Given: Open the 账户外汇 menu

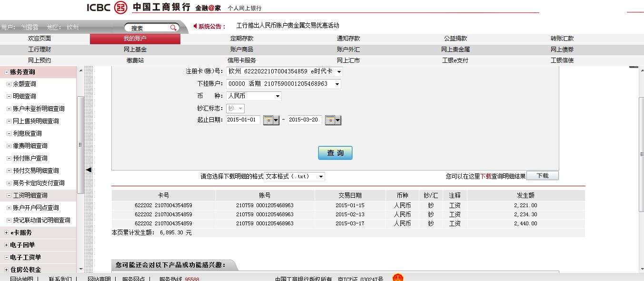Looking at the screenshot, I should (x=348, y=50).
